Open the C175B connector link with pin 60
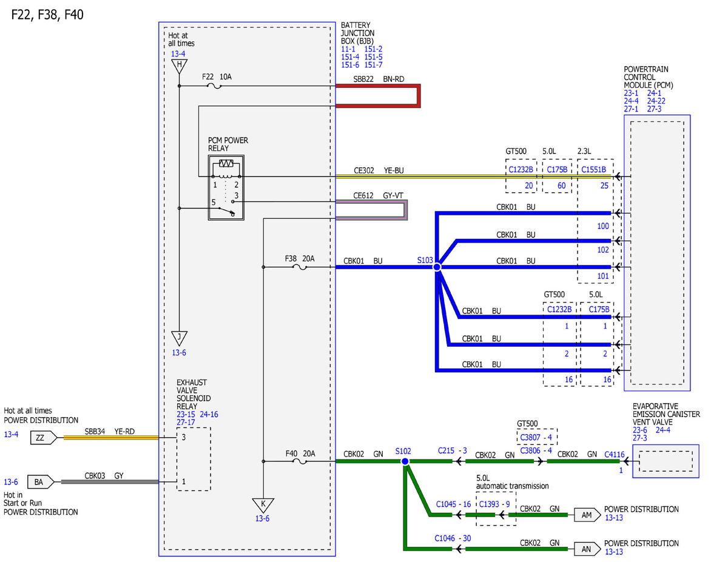 [x=557, y=170]
